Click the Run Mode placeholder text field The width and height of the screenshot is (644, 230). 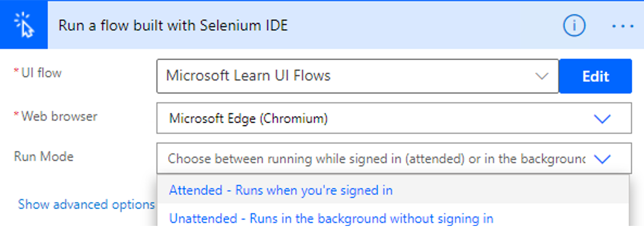click(x=394, y=159)
